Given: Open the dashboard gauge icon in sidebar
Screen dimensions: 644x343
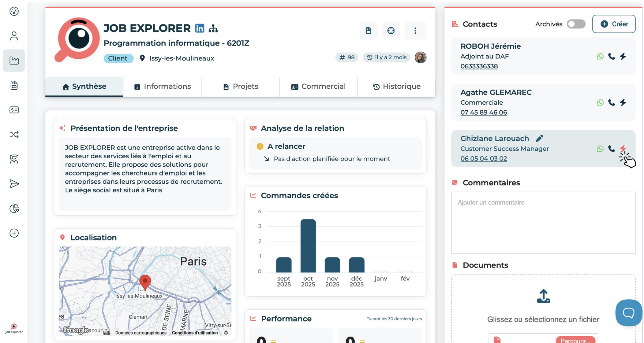Looking at the screenshot, I should (14, 11).
